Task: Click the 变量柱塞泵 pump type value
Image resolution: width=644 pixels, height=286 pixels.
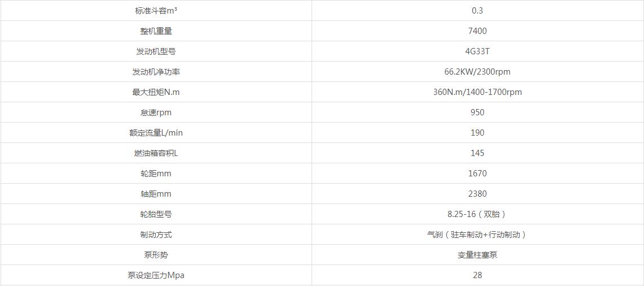Action: [477, 255]
